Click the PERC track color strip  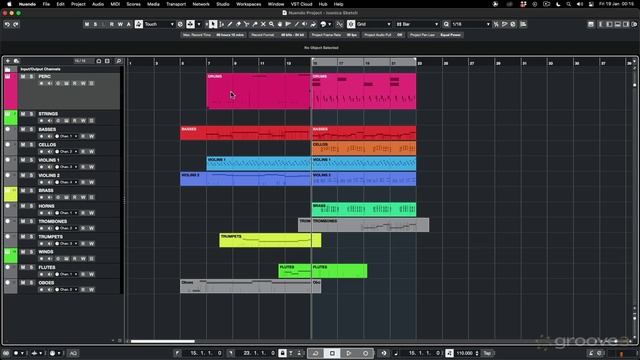[11, 91]
